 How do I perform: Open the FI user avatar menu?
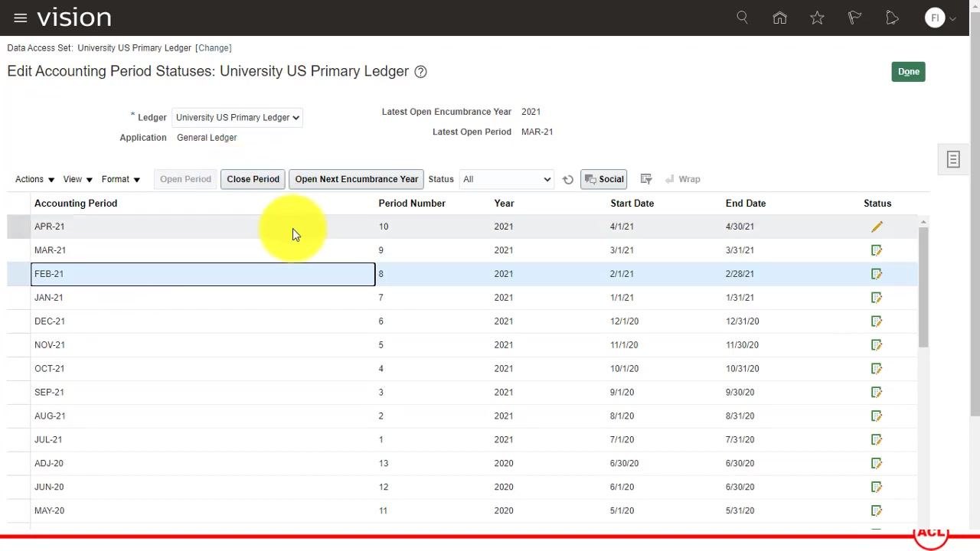pos(940,18)
